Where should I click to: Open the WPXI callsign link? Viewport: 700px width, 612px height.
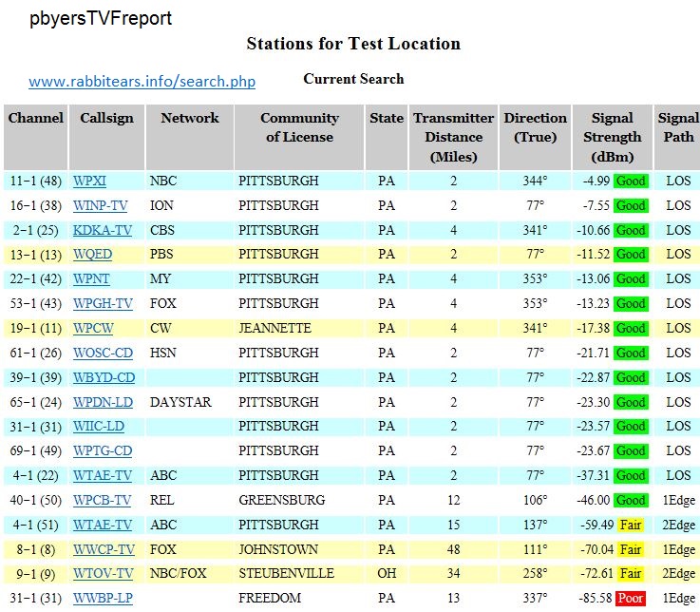tap(90, 181)
